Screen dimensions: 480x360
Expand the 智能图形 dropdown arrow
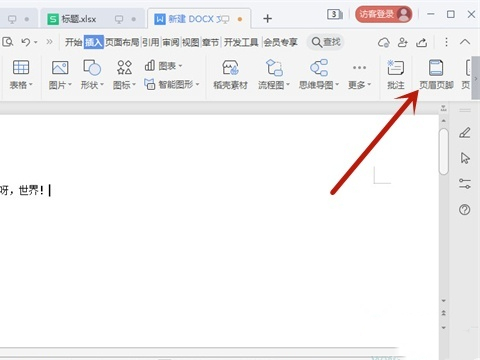click(197, 85)
